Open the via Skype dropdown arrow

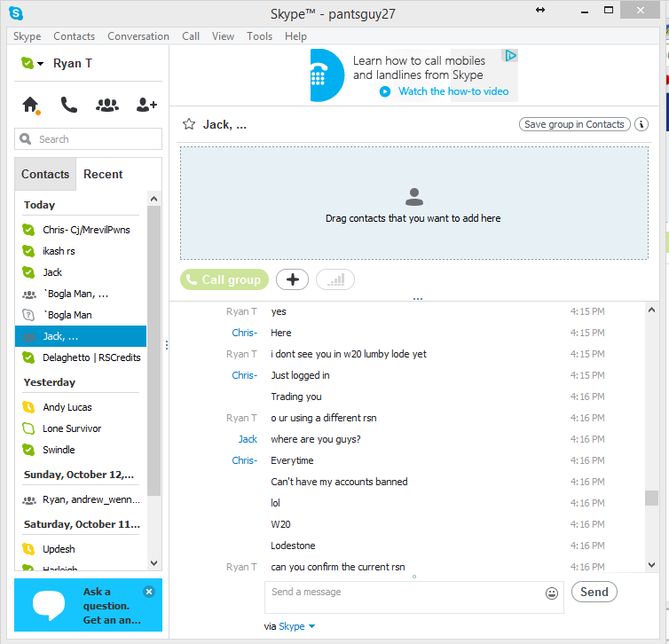click(311, 626)
